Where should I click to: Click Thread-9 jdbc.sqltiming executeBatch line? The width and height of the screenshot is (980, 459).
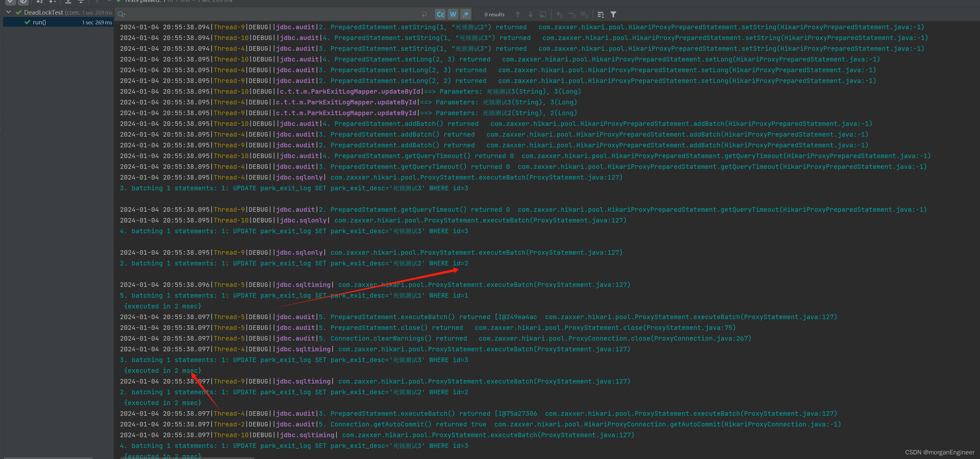(375, 381)
